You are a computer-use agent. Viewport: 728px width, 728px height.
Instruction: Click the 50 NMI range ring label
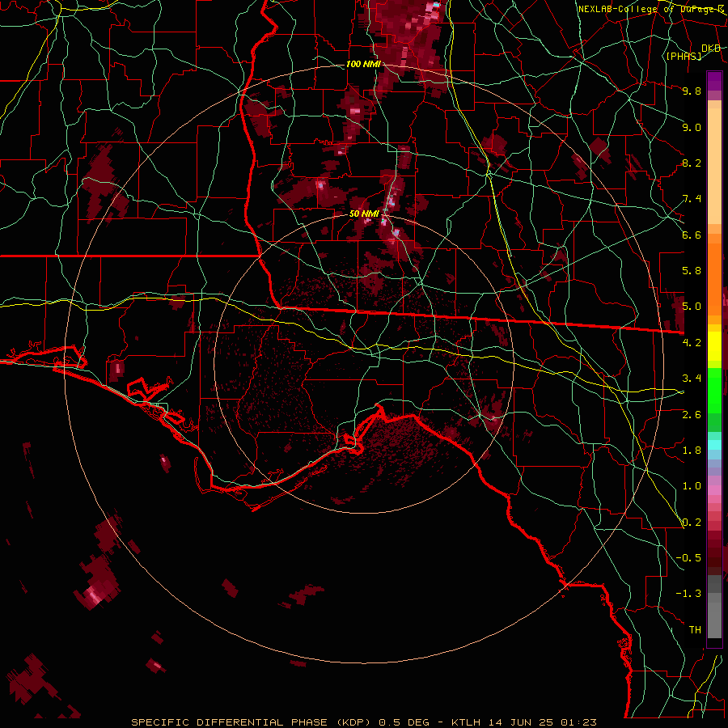pos(365,214)
